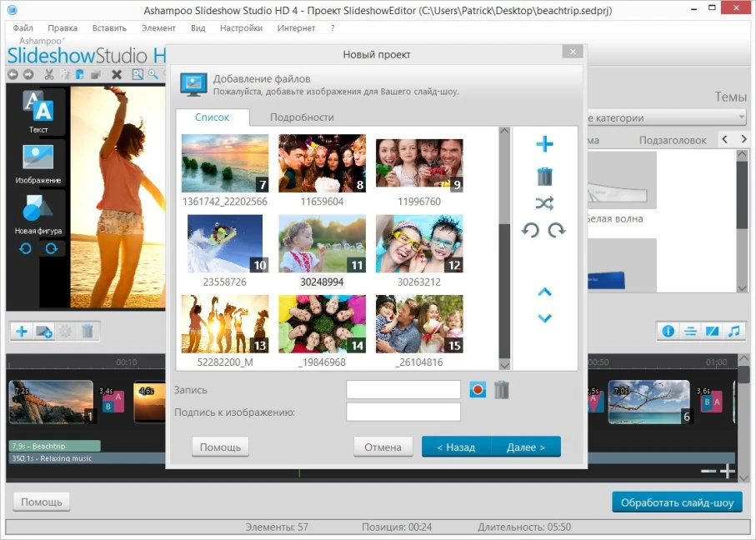
Task: Open the Вставить menu
Action: pos(109,27)
